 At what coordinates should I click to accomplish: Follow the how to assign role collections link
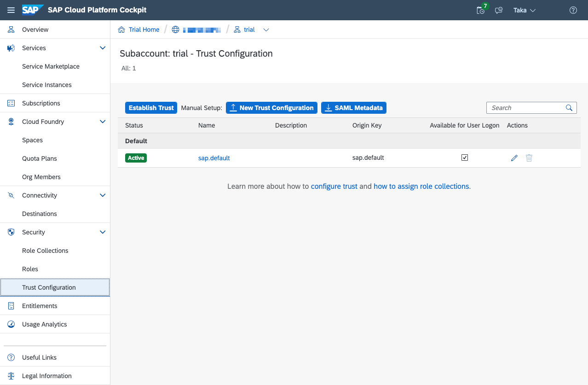tap(421, 187)
